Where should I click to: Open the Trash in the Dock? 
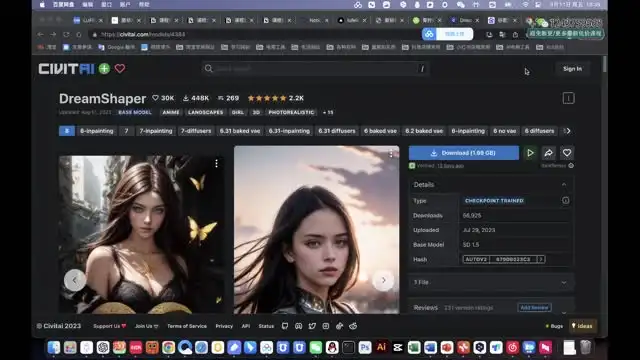[585, 347]
